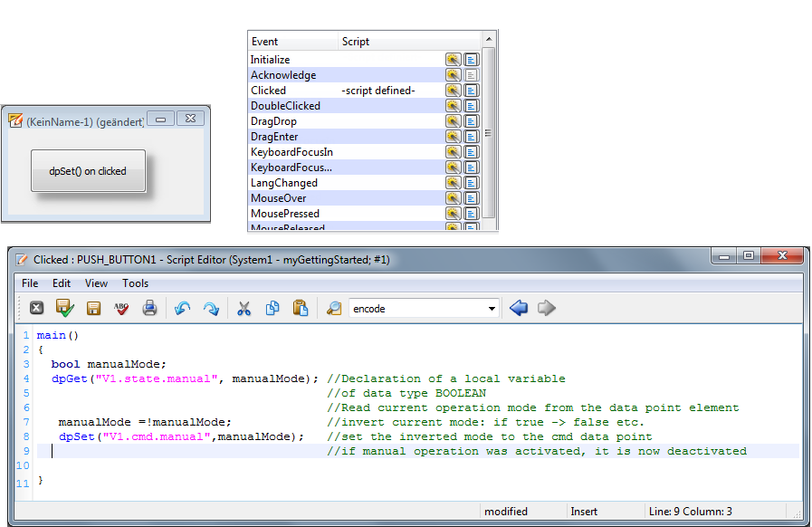Image resolution: width=812 pixels, height=527 pixels.
Task: Open the View menu
Action: 96,283
